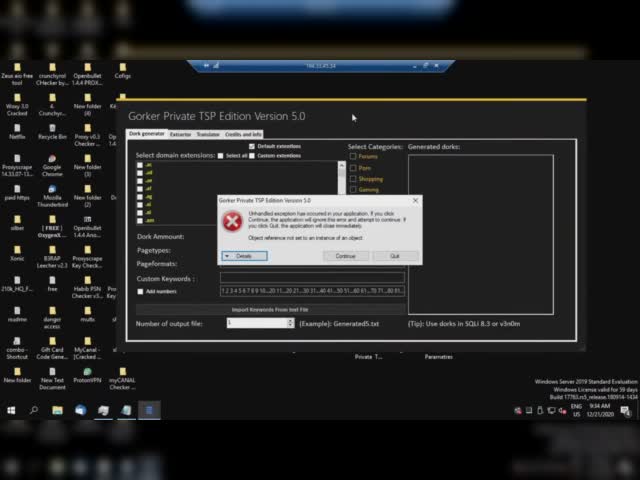The width and height of the screenshot is (640, 480).
Task: Launch Mozilla Thunderbird from desktop
Action: pos(52,196)
